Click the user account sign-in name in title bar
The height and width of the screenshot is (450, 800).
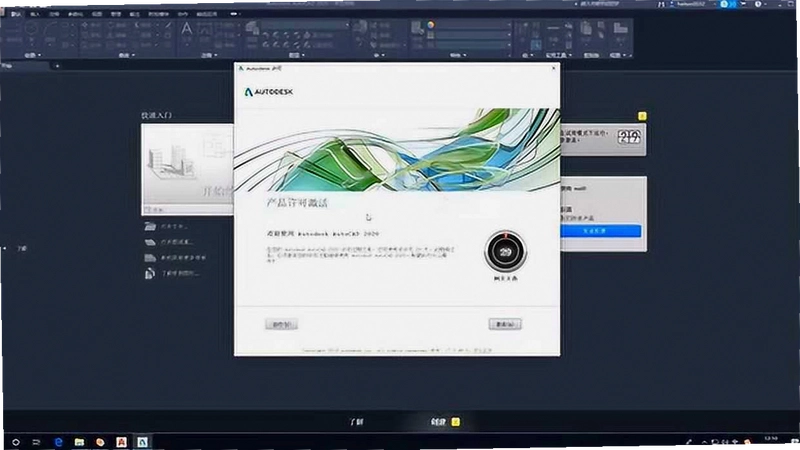click(x=689, y=4)
